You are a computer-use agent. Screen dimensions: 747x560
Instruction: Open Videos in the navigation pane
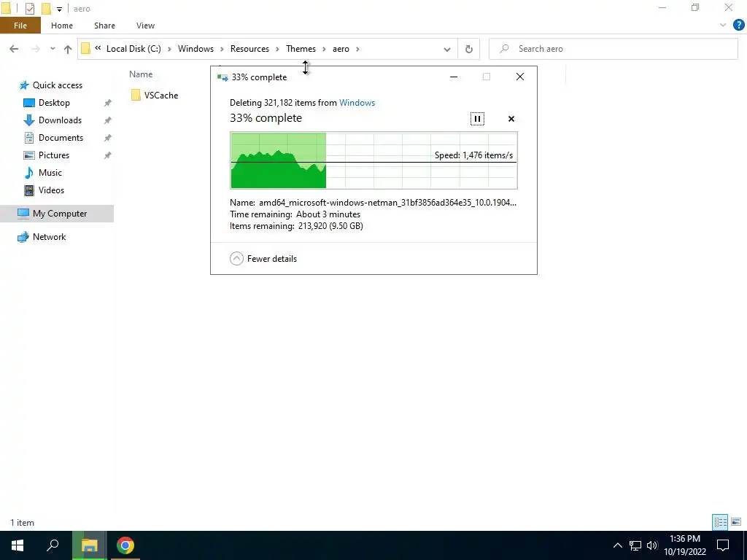(51, 190)
